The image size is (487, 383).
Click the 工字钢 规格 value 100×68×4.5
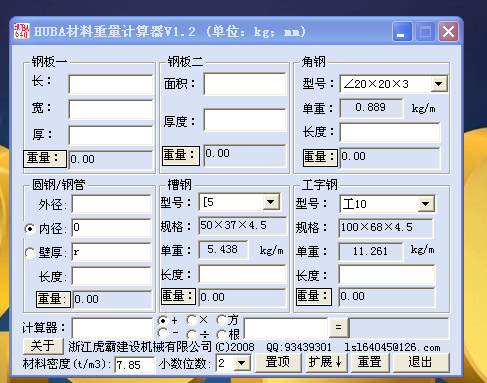coord(386,228)
